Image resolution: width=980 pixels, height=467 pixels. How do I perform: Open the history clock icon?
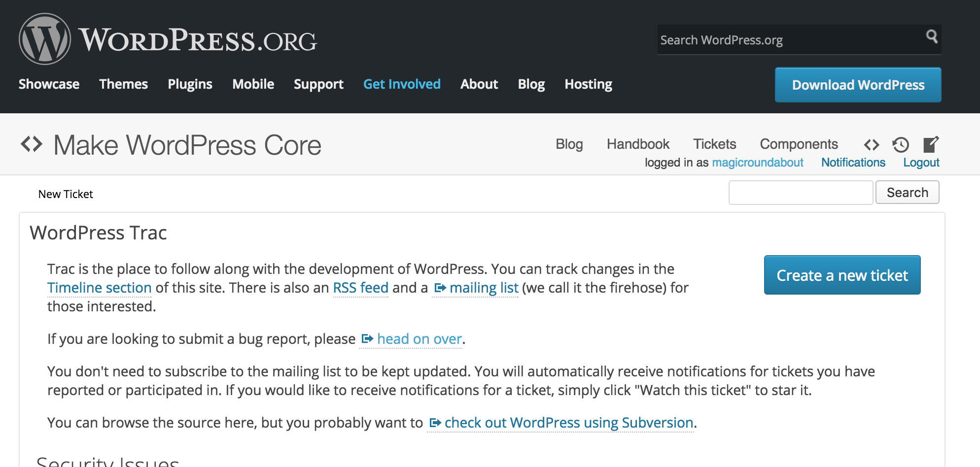click(x=901, y=145)
